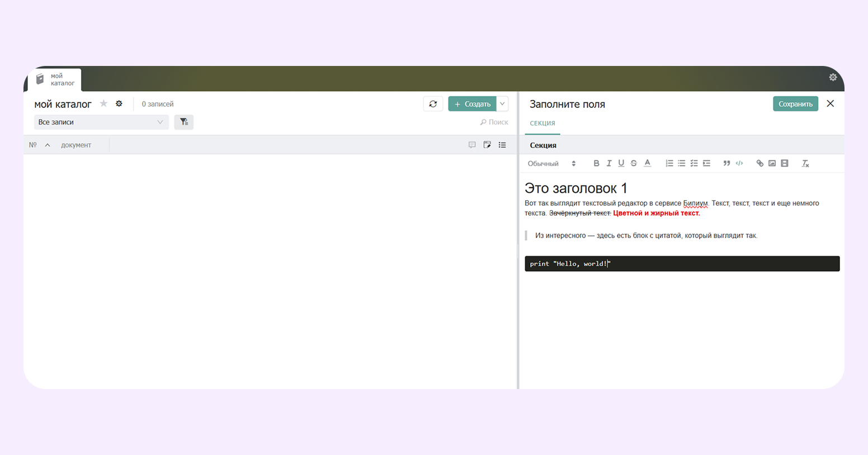The image size is (868, 455).
Task: Expand the arrow next to Создать
Action: click(502, 103)
